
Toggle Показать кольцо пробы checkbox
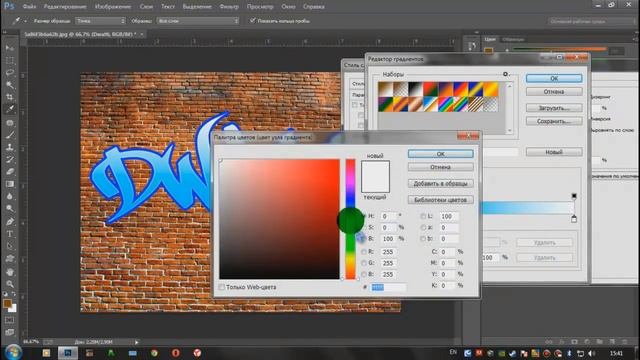(x=252, y=20)
